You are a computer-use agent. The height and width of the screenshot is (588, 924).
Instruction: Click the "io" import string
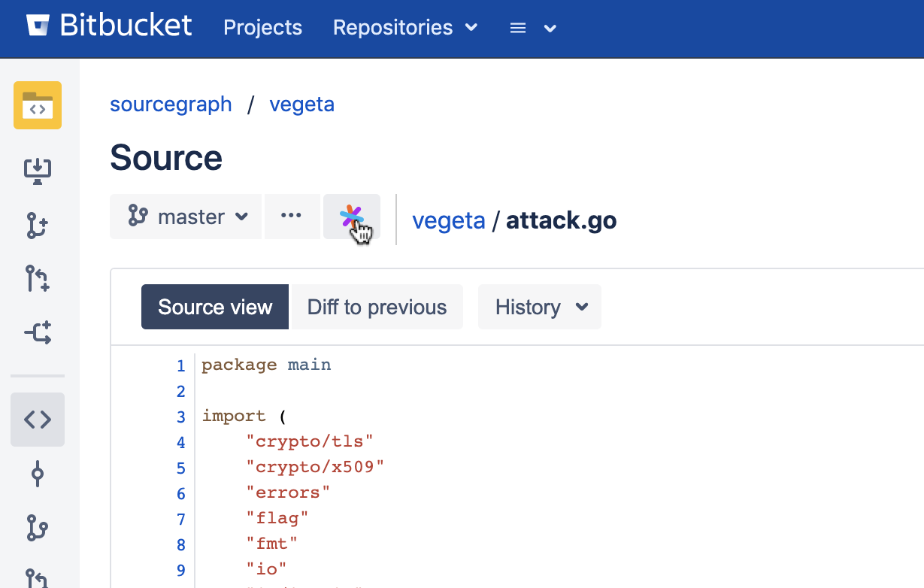pos(267,569)
